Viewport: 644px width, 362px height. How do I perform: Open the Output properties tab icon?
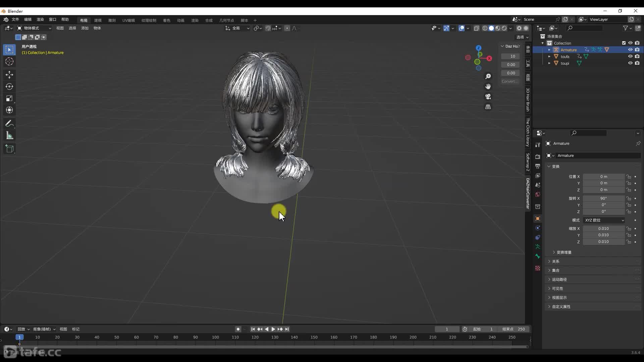538,166
